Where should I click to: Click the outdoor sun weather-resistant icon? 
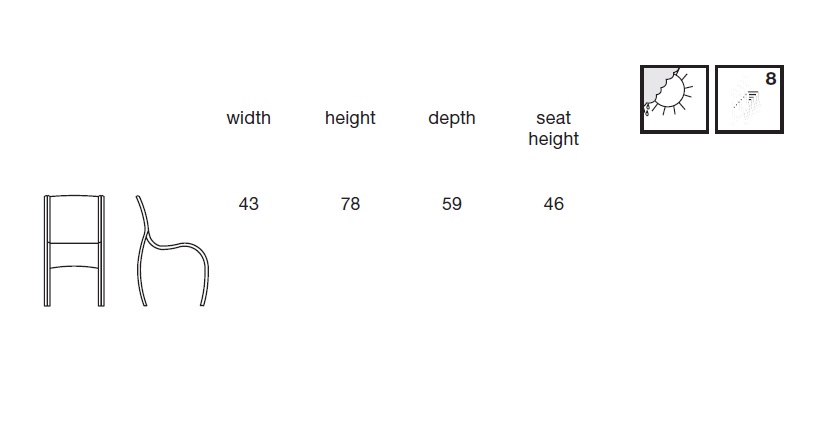click(x=674, y=99)
